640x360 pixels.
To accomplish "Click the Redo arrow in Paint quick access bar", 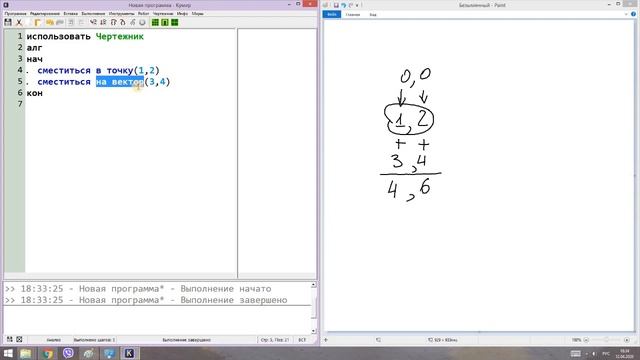I will pyautogui.click(x=351, y=5).
